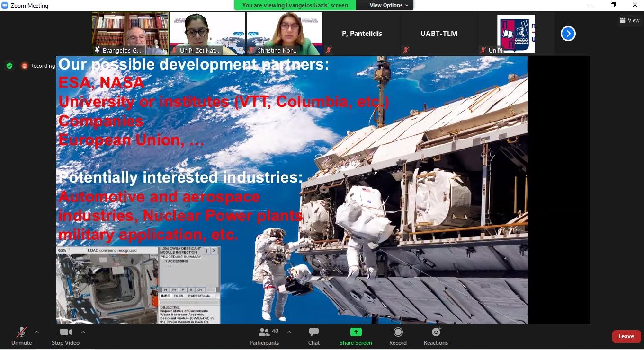Click muted mic icon on UABT-TLM tile
The image size is (644, 350).
(406, 50)
